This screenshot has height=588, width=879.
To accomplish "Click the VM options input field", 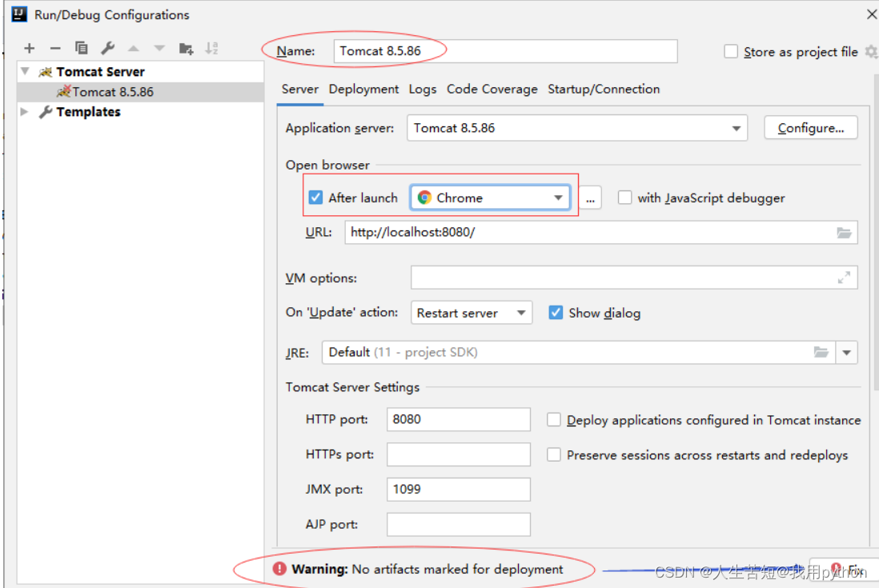I will [634, 278].
